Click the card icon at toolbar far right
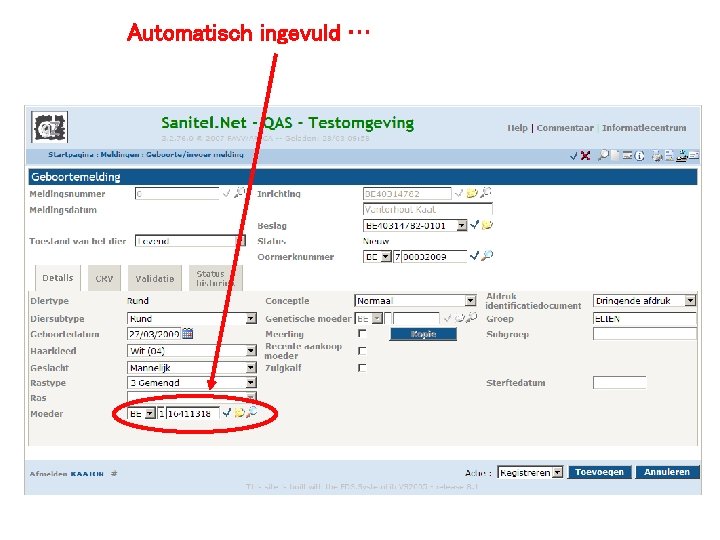The height and width of the screenshot is (540, 720). tap(694, 156)
